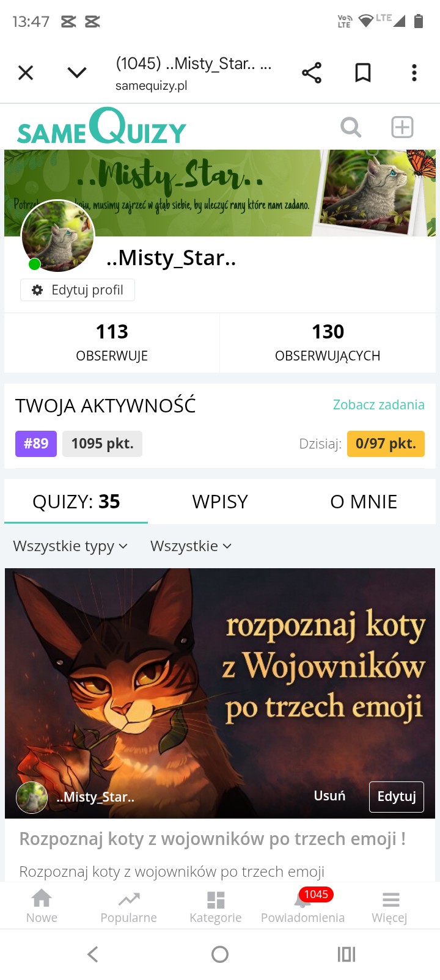This screenshot has width=440, height=980.
Task: Open the three-dot browser menu
Action: point(414,73)
